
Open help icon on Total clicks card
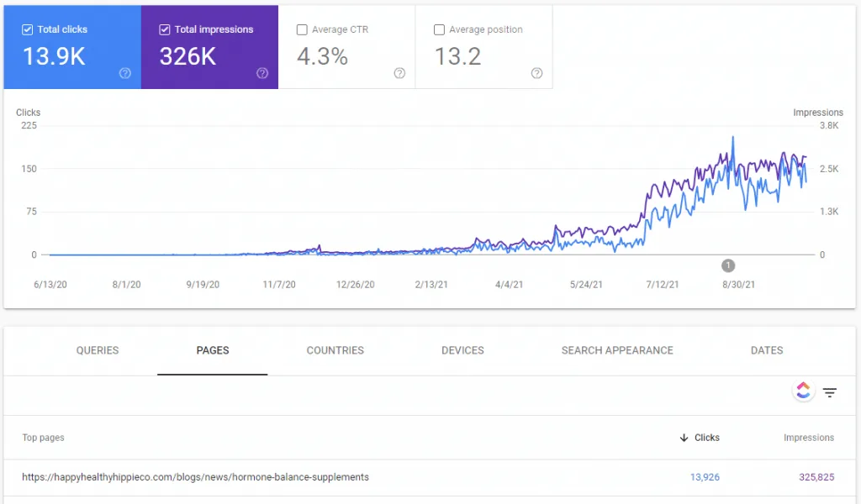click(x=125, y=73)
